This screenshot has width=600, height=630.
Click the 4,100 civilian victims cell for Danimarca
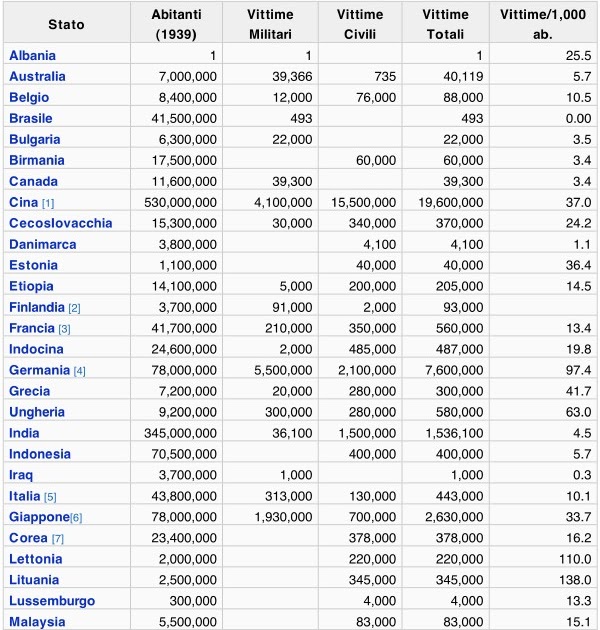(x=360, y=244)
